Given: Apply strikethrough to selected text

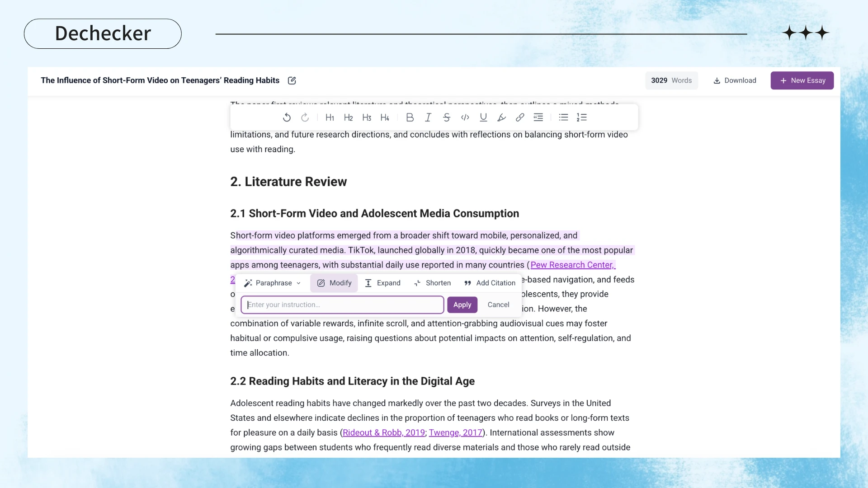Looking at the screenshot, I should pos(446,117).
